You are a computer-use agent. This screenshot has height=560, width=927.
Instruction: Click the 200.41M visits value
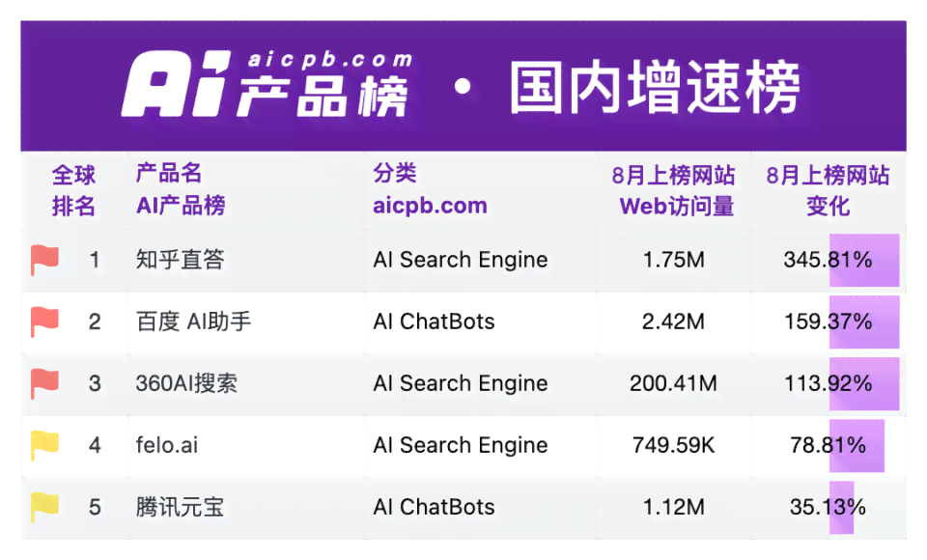coord(673,383)
